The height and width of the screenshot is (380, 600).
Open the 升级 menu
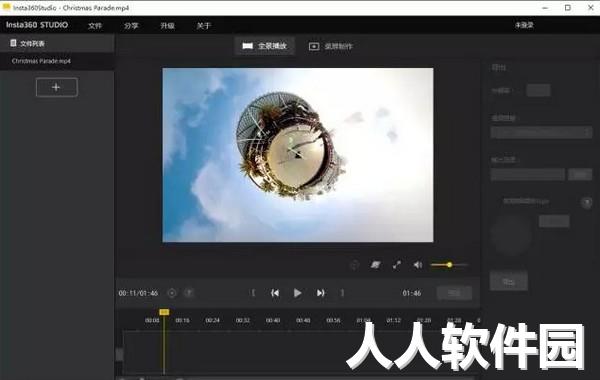pos(167,26)
